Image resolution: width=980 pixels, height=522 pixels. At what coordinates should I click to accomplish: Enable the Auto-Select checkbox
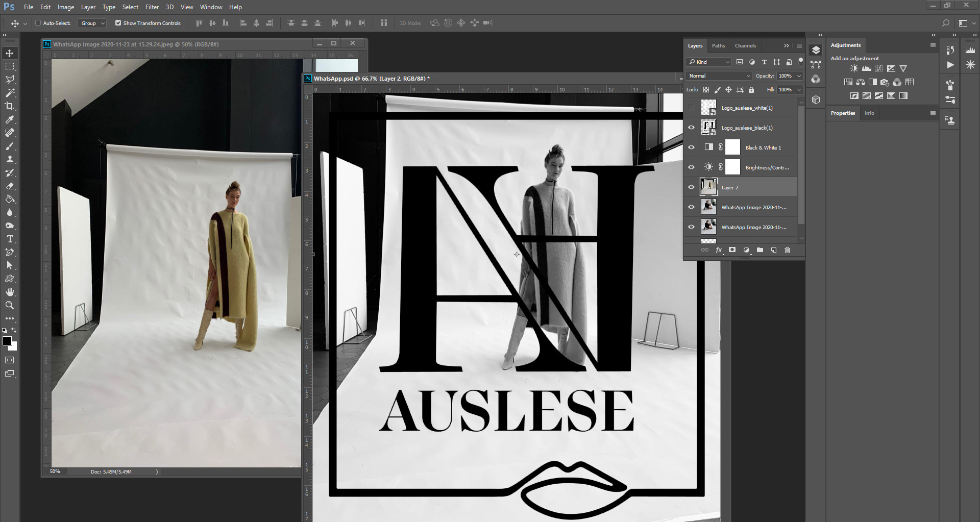(38, 23)
